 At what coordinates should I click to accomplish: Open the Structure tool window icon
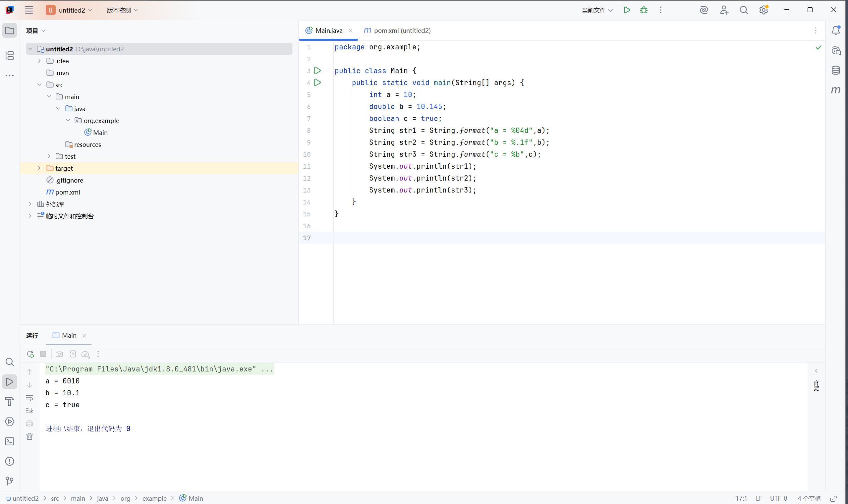[x=10, y=55]
